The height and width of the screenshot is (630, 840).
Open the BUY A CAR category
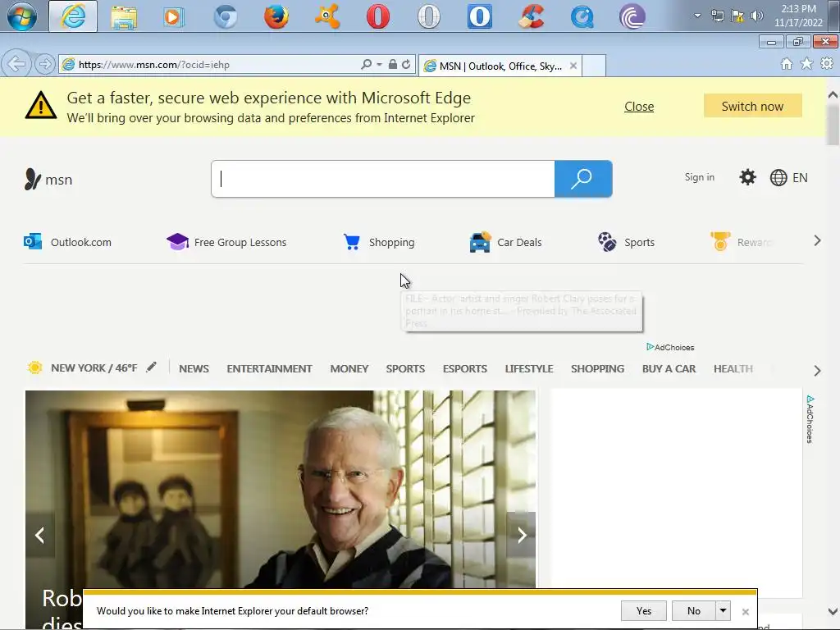pos(669,368)
